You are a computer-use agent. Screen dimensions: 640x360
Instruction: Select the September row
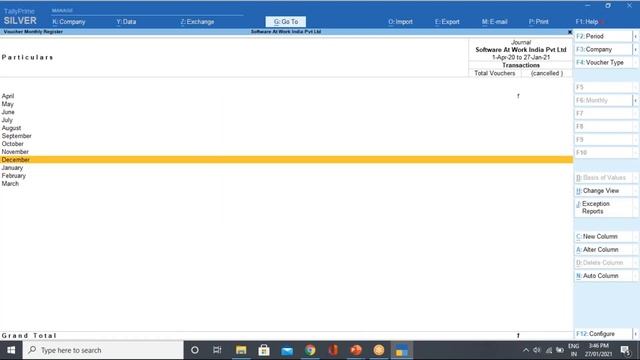(x=286, y=136)
